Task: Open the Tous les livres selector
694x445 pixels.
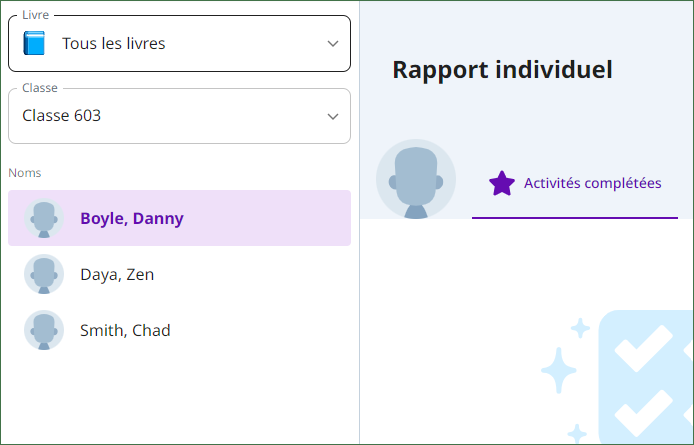Action: [179, 43]
